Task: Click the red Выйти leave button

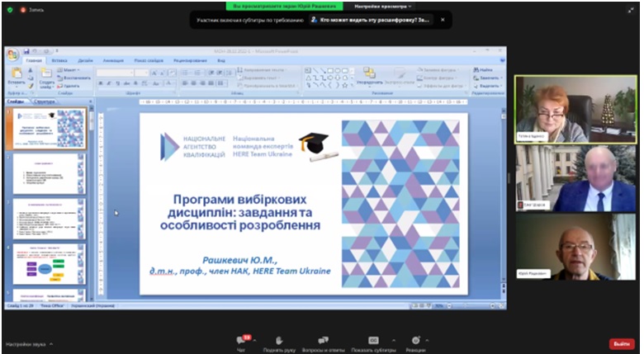Action: (x=622, y=344)
